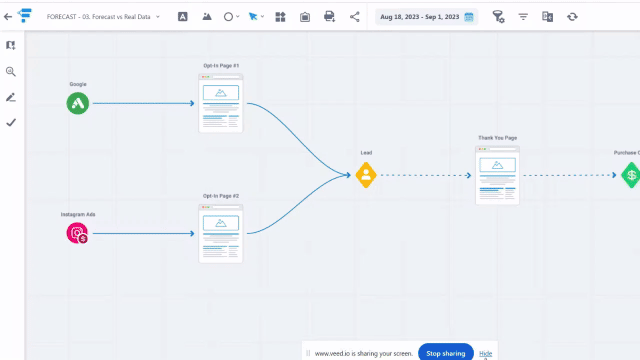The height and width of the screenshot is (360, 640).
Task: Click the Instagram Ads label text
Action: tap(78, 214)
